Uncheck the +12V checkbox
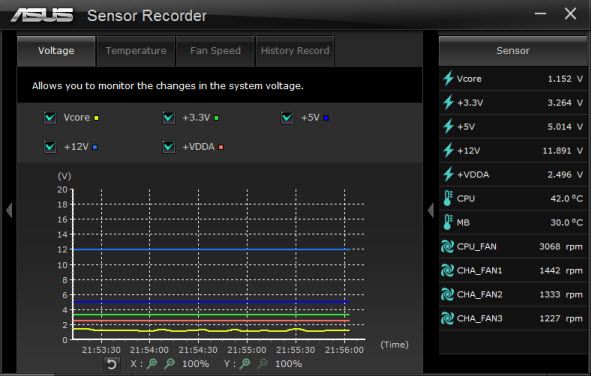591x376 pixels. [50, 147]
